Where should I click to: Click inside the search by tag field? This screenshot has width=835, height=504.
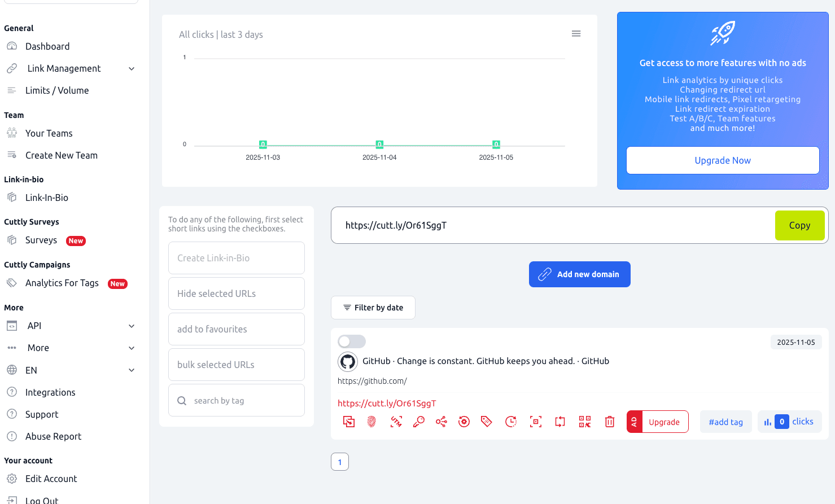(236, 400)
